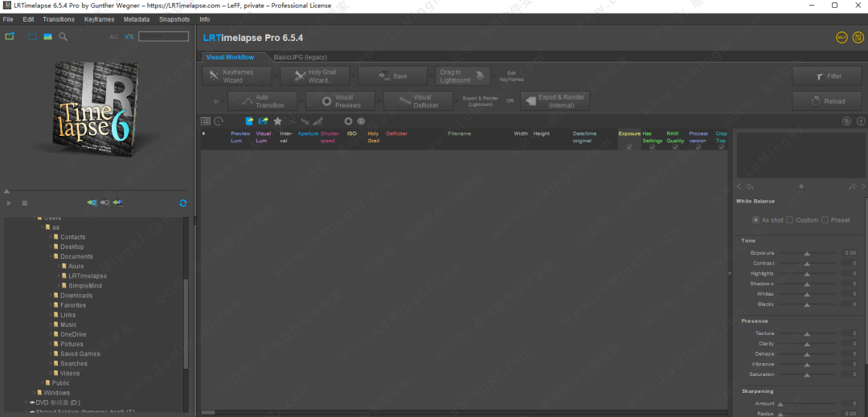868x417 pixels.
Task: Select the Pictures folder in the tree
Action: coord(72,344)
